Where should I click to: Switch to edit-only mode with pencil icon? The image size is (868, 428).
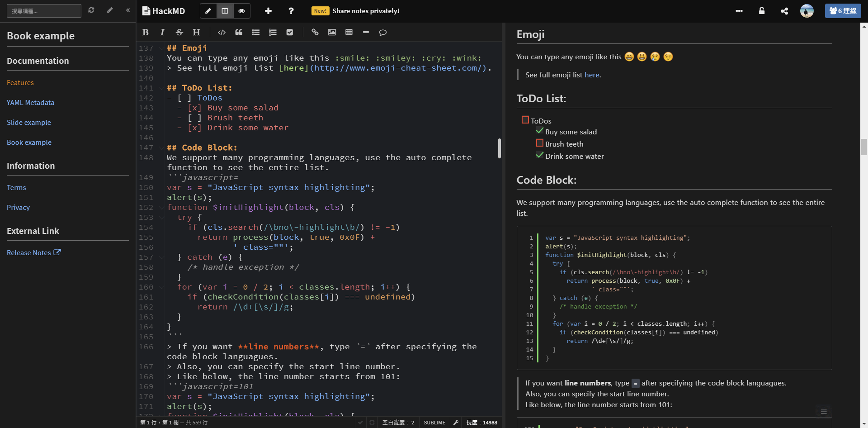[208, 11]
